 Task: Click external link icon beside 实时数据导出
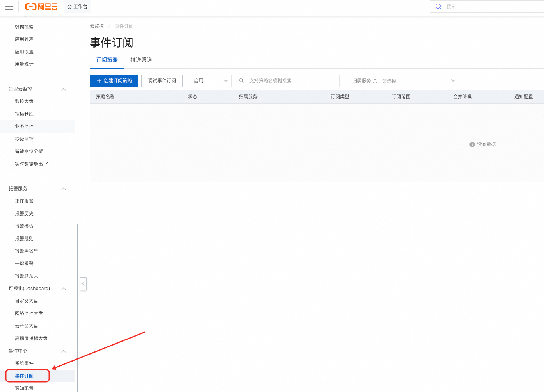pyautogui.click(x=46, y=164)
